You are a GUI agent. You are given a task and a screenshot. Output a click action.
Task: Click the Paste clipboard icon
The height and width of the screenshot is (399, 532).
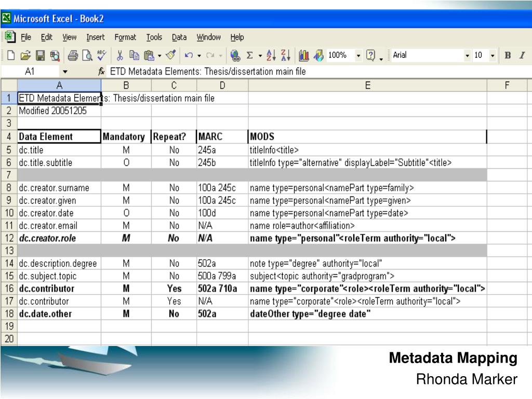[x=149, y=55]
